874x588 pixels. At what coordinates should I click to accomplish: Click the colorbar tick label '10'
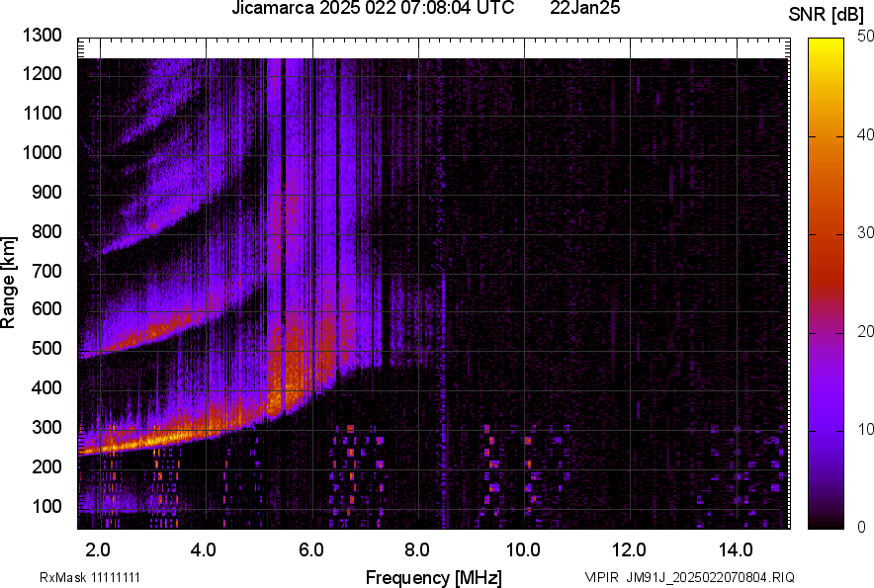[x=865, y=430]
